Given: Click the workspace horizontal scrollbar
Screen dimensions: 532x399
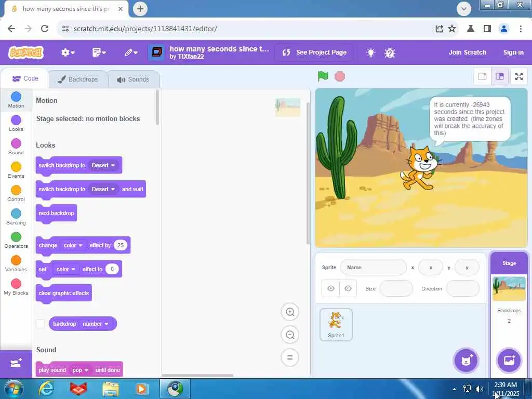Looking at the screenshot, I should tap(197, 375).
